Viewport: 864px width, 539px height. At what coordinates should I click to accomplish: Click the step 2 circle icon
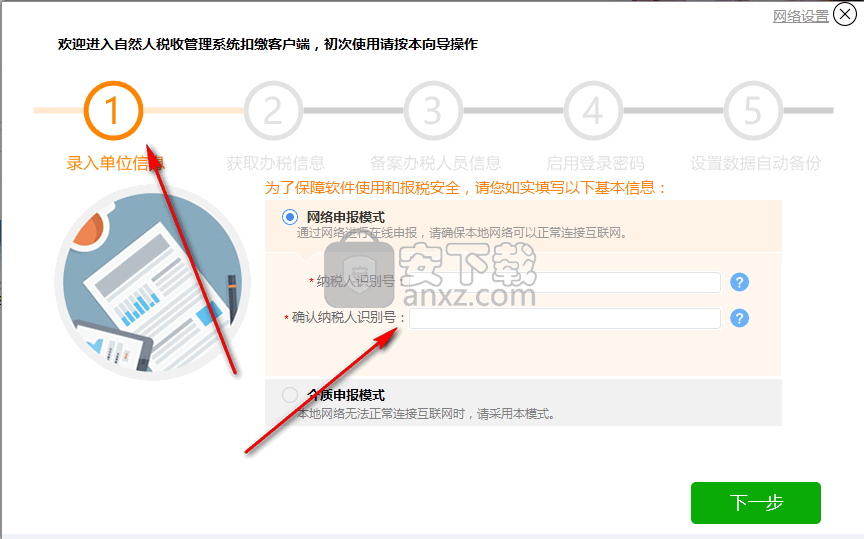point(273,110)
